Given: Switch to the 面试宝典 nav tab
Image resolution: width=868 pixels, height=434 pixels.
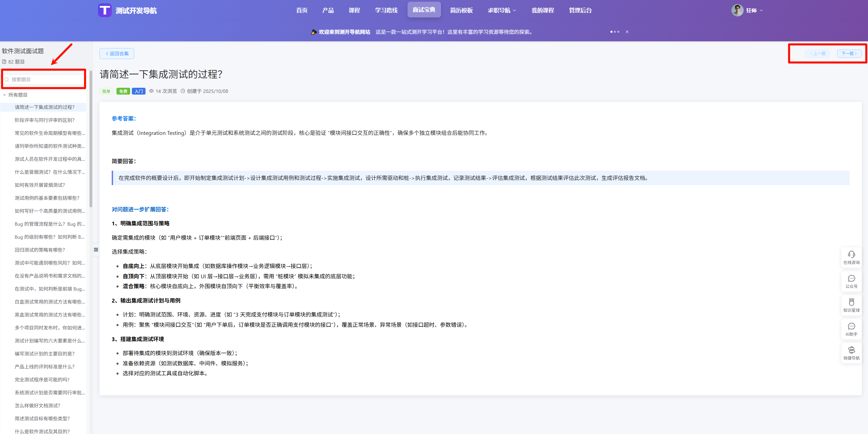Looking at the screenshot, I should coord(424,10).
